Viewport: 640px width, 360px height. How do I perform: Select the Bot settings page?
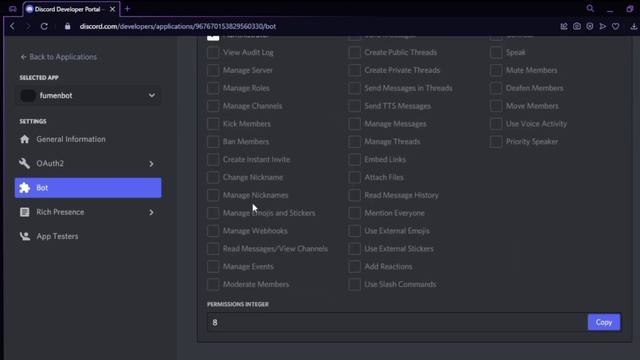(88, 188)
